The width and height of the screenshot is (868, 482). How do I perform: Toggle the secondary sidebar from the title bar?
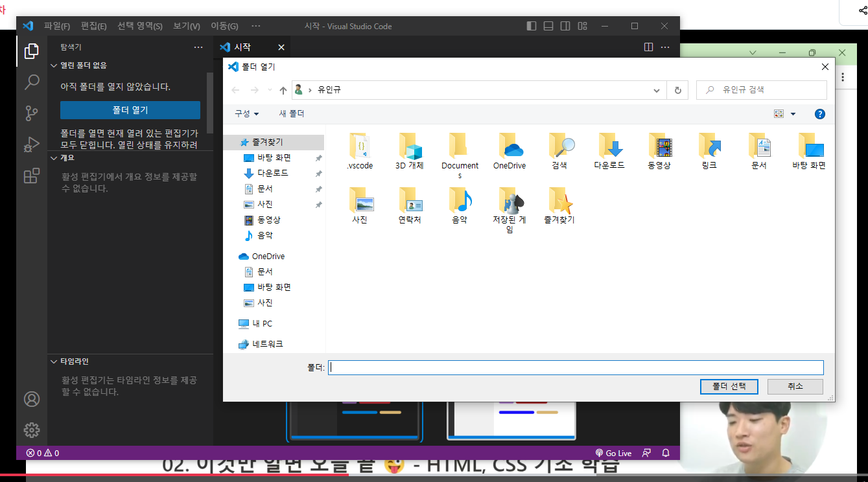tap(565, 26)
